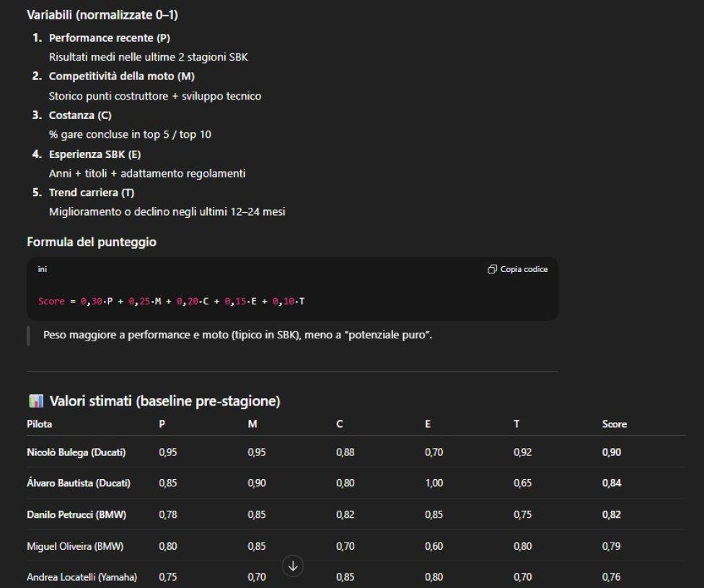Click Bulega's T value 0,92
Screen dimensions: 704x588
coord(523,452)
